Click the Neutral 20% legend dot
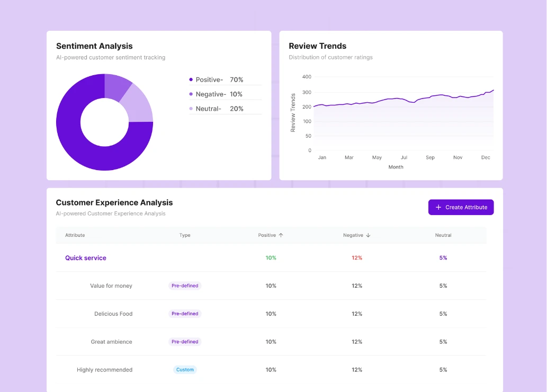Viewport: 547px width, 392px height. 191,109
